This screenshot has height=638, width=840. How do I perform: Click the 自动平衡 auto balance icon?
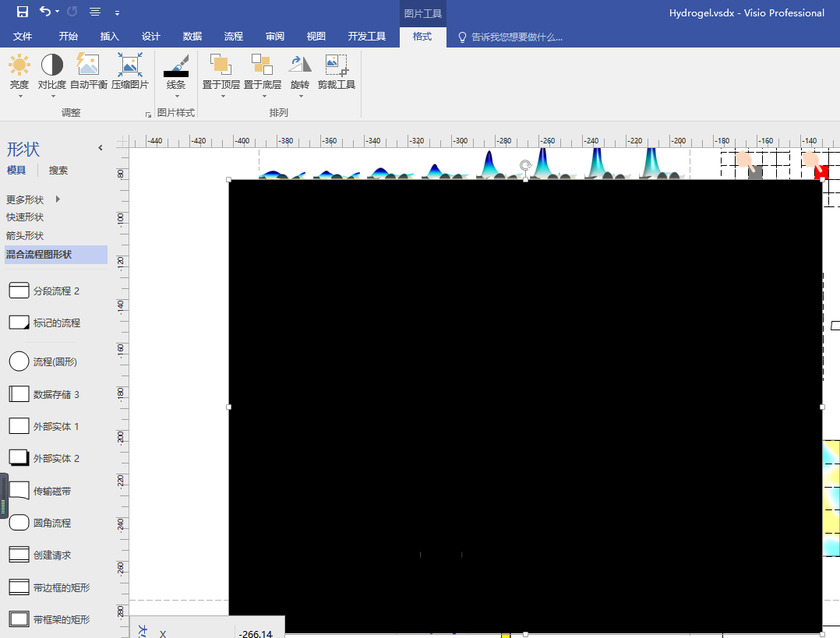click(88, 65)
